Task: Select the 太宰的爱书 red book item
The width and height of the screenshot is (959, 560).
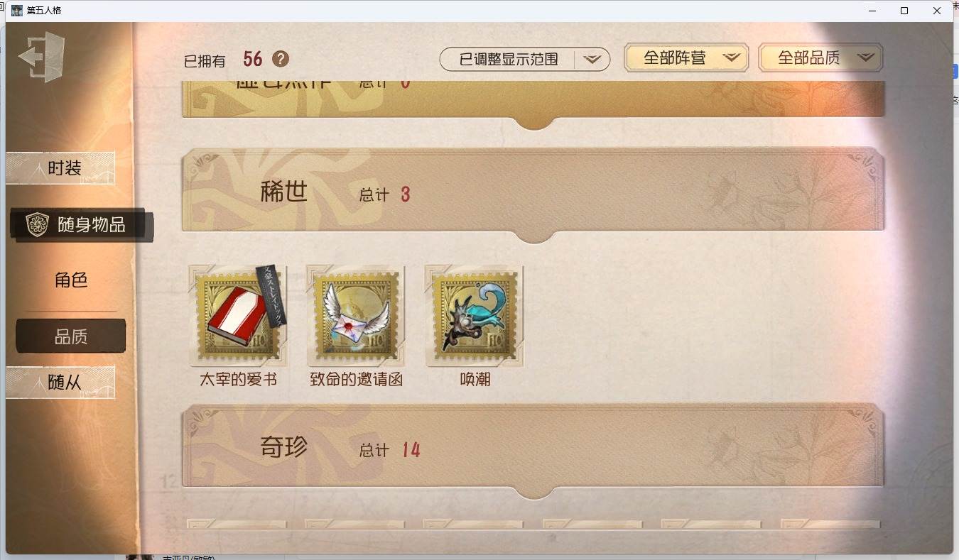Action: (x=238, y=316)
